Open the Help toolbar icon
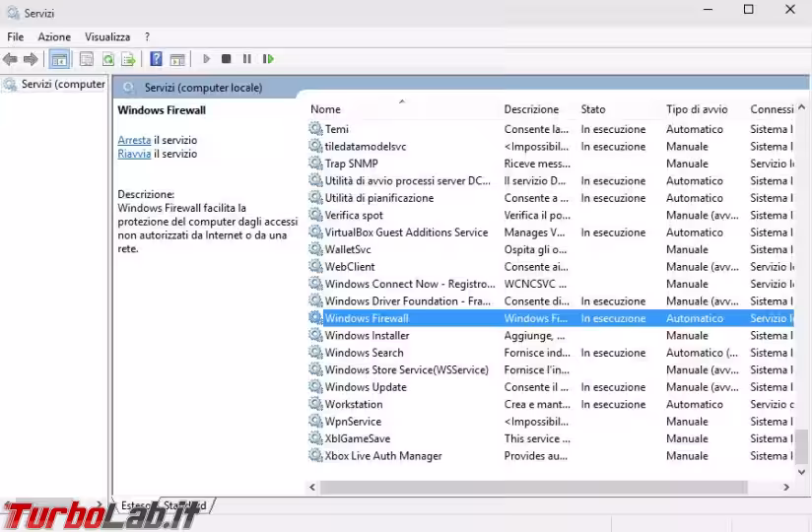 click(x=157, y=59)
